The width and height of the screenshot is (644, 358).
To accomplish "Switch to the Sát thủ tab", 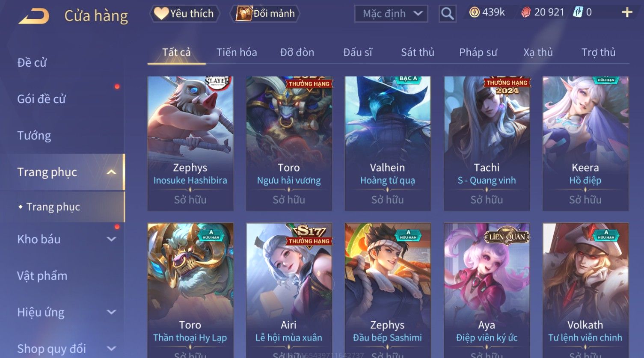I will click(418, 52).
